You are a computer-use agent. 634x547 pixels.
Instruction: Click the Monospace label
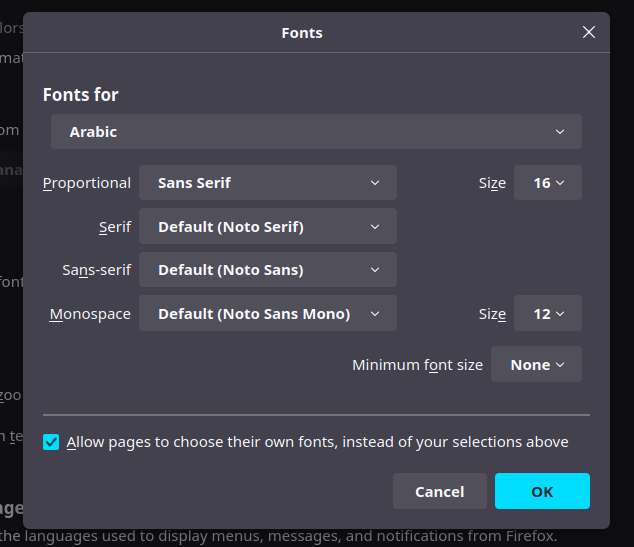[90, 314]
